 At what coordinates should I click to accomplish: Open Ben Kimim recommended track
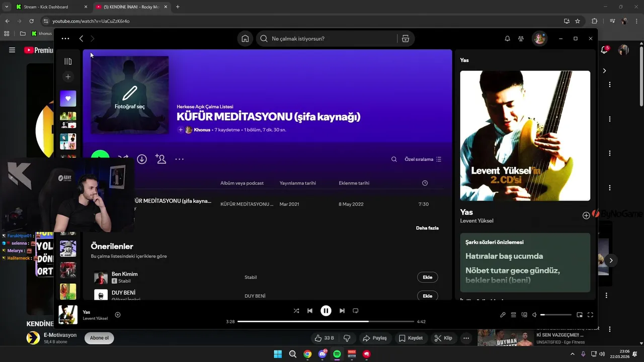pos(124,274)
